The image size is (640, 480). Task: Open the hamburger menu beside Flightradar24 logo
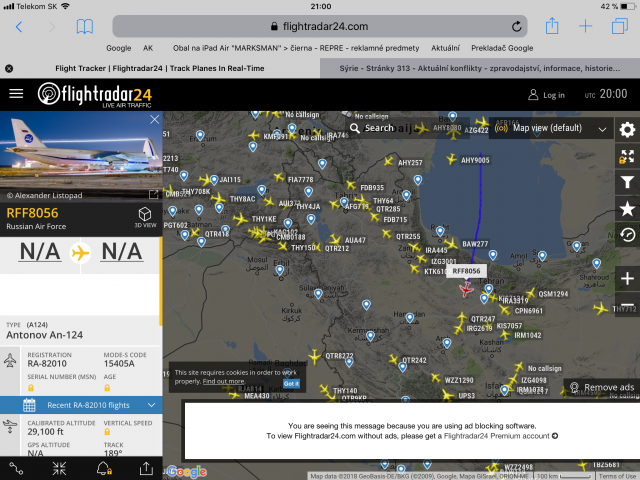(x=16, y=93)
